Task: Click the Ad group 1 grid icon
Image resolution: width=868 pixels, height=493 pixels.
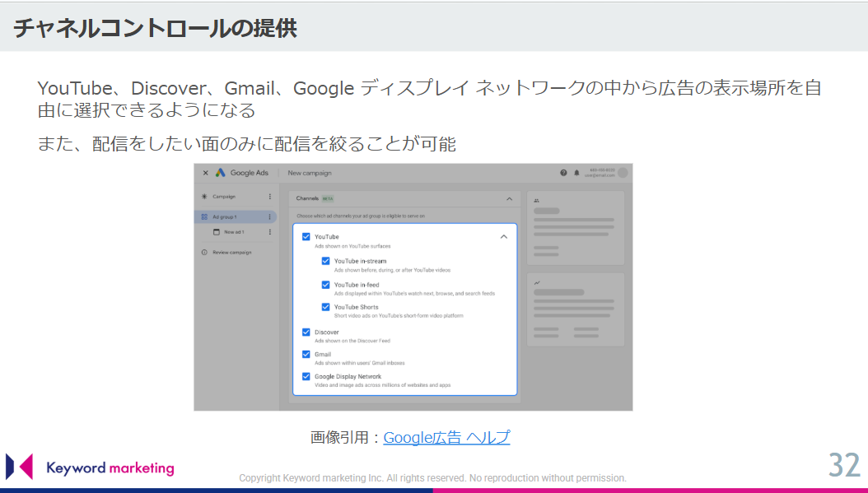Action: (204, 217)
